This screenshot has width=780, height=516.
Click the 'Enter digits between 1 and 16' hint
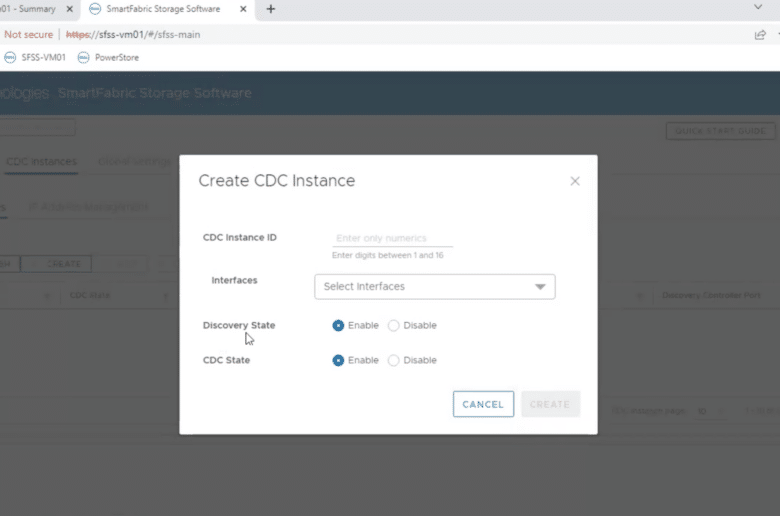click(388, 255)
